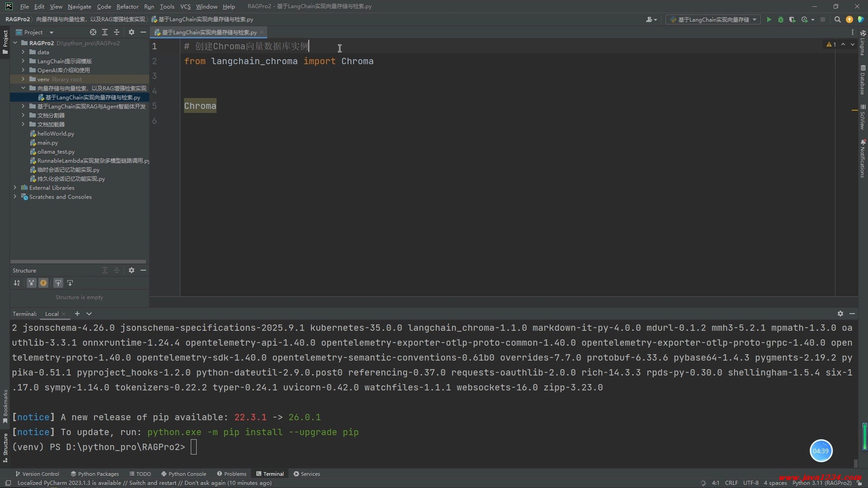868x488 pixels.
Task: Open Search Everywhere magnifier icon
Action: [837, 19]
